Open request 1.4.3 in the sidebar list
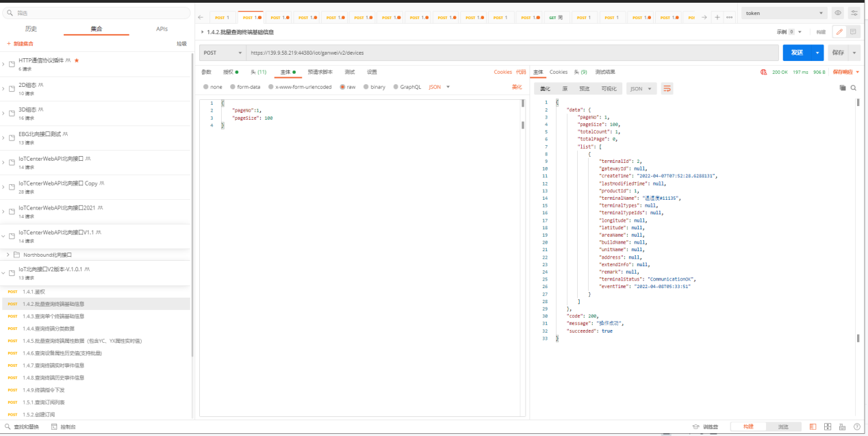Screen dimensions: 868x436 click(53, 316)
